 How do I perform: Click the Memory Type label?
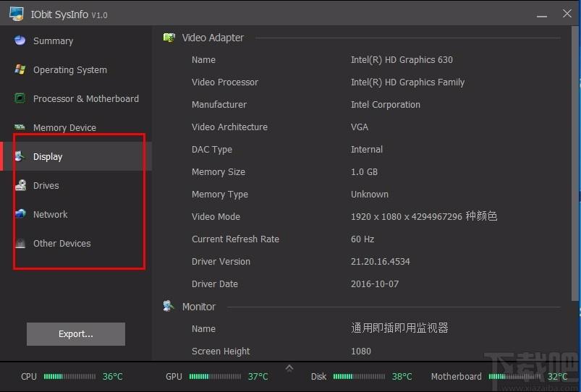point(220,195)
